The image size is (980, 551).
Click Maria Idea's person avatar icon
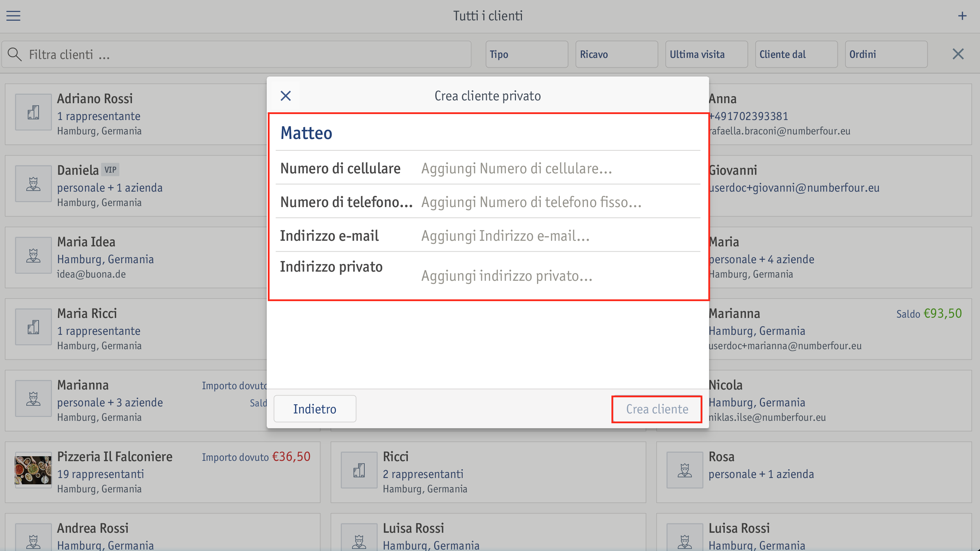pos(33,255)
